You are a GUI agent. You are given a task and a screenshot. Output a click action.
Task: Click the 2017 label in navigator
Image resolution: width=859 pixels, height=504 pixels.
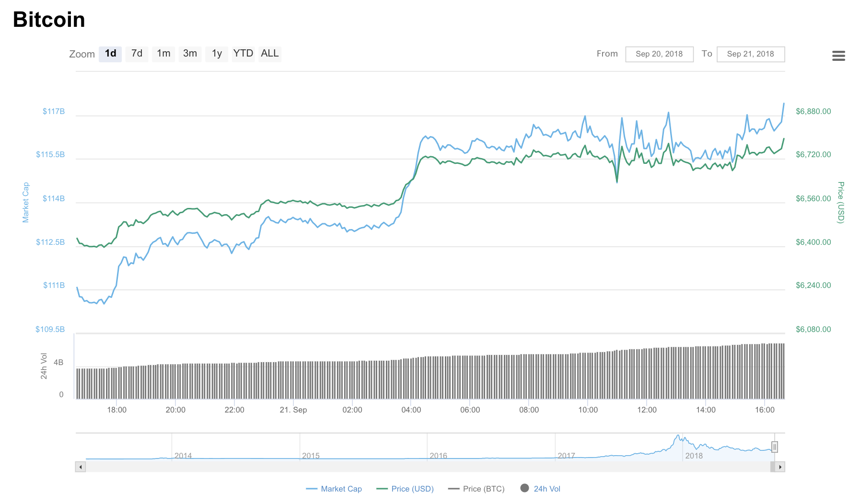566,456
